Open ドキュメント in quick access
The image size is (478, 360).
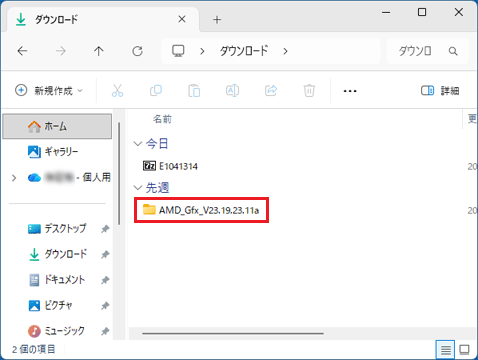pos(57,280)
